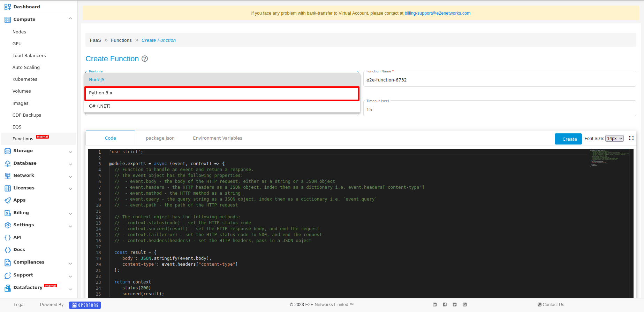This screenshot has height=312, width=644.
Task: Open the Create Function help icon
Action: pyautogui.click(x=145, y=59)
